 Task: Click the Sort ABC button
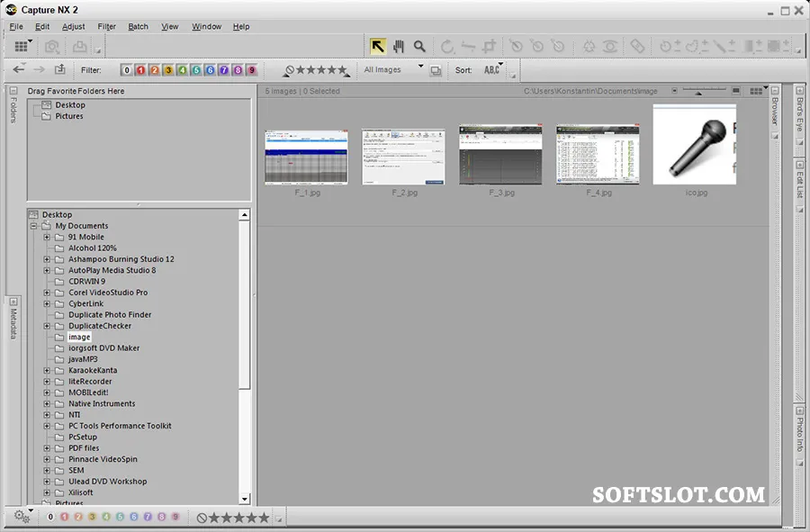(492, 69)
